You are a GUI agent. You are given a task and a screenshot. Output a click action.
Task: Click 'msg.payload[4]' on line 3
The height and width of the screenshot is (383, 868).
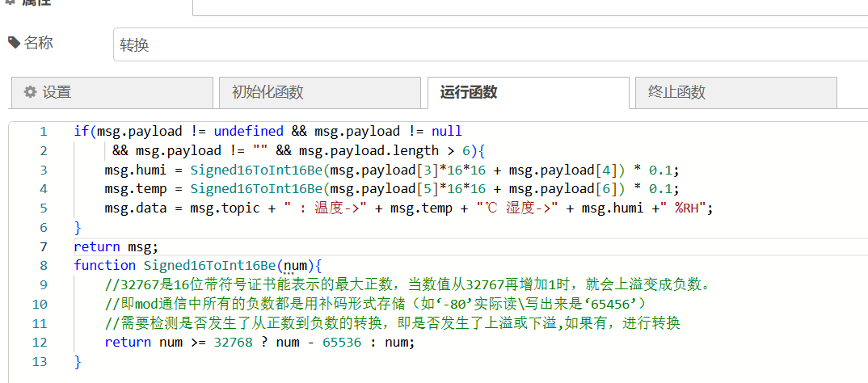coord(563,170)
